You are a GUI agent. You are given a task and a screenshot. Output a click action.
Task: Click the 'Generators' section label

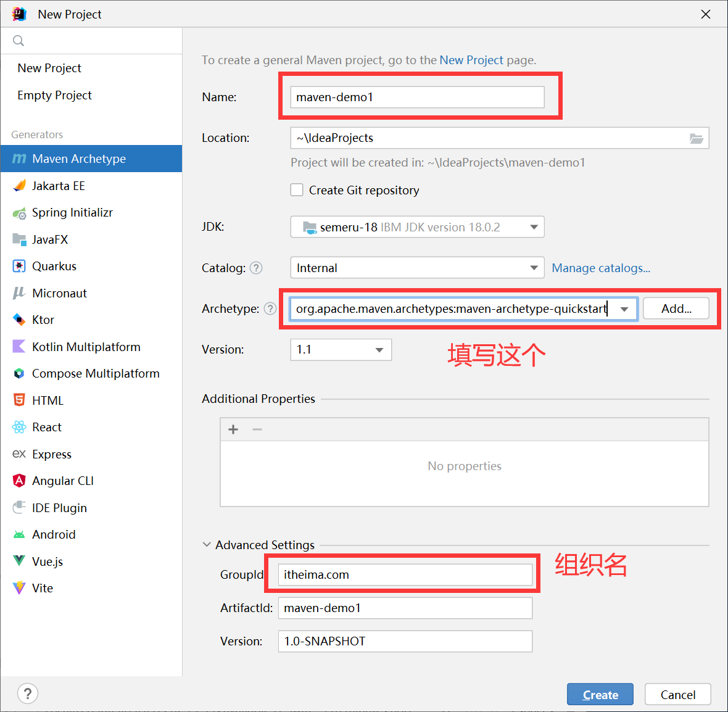pos(37,135)
